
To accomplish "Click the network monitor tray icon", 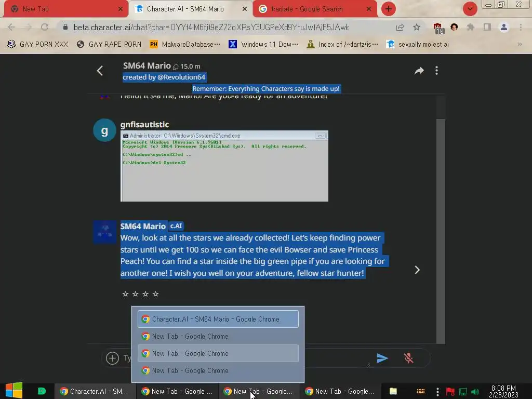I will point(463,392).
